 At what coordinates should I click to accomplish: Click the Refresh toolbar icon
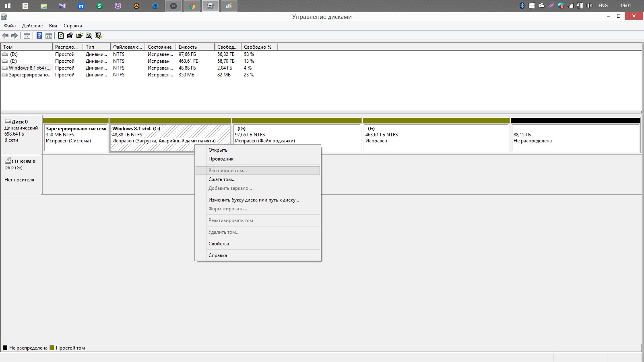(61, 36)
